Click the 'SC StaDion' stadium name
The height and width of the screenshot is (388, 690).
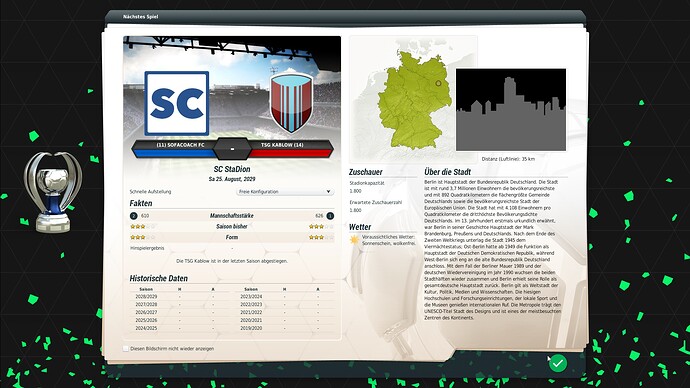point(232,169)
